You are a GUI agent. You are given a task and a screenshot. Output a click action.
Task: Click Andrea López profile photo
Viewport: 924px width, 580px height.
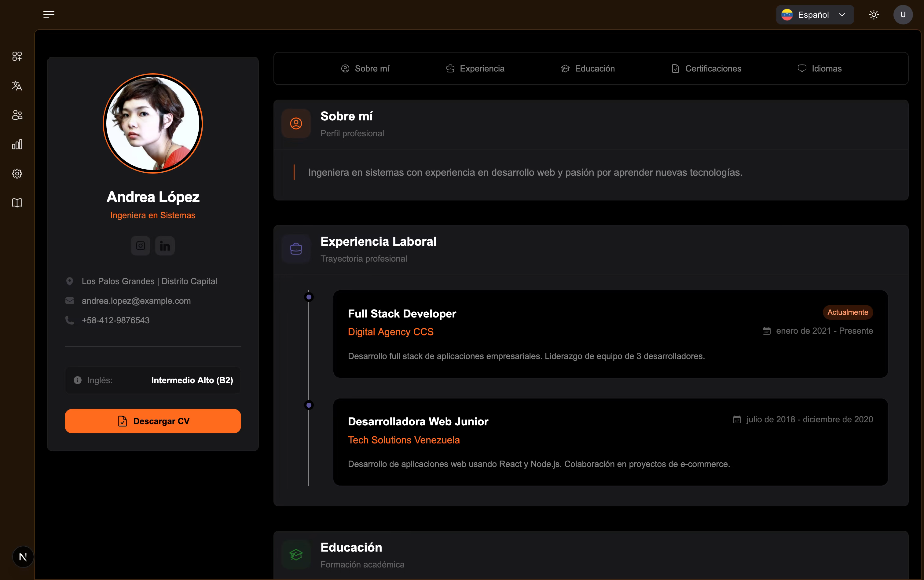tap(153, 123)
